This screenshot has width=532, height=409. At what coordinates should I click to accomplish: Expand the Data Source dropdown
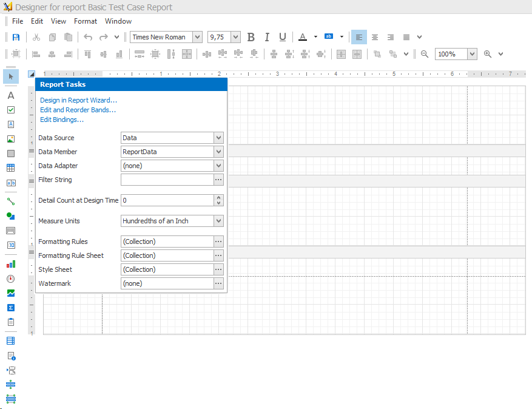[218, 138]
